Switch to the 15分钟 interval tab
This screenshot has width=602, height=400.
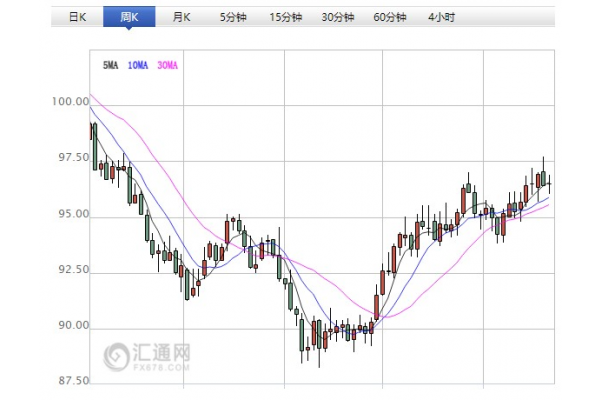coord(285,17)
